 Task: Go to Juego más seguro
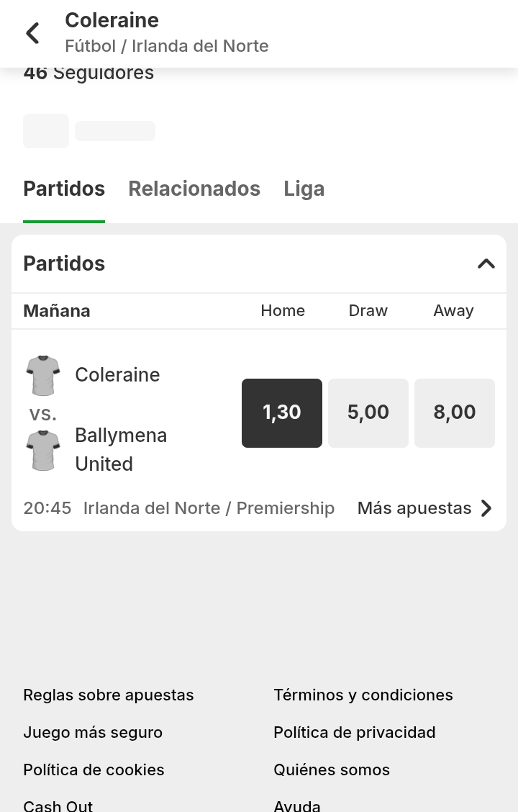(93, 732)
